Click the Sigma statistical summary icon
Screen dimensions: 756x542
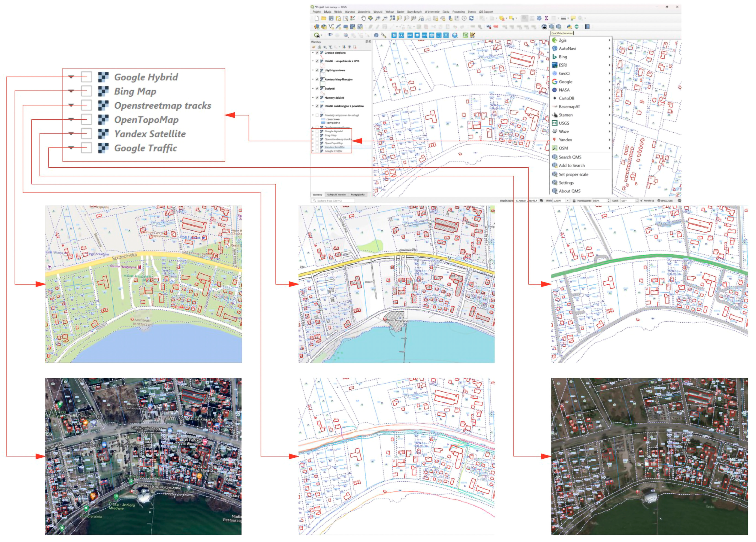point(546,18)
